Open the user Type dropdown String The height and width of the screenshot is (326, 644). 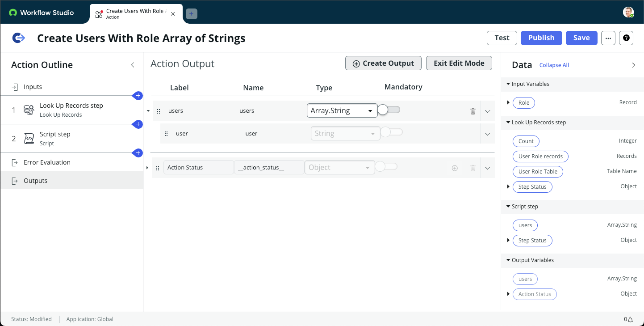(x=345, y=133)
